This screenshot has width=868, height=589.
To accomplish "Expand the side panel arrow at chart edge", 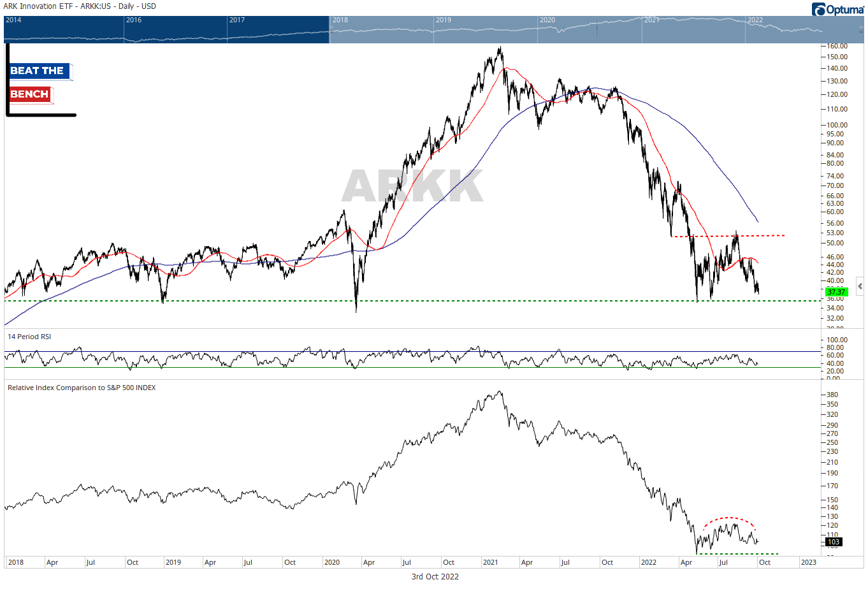I will [860, 286].
